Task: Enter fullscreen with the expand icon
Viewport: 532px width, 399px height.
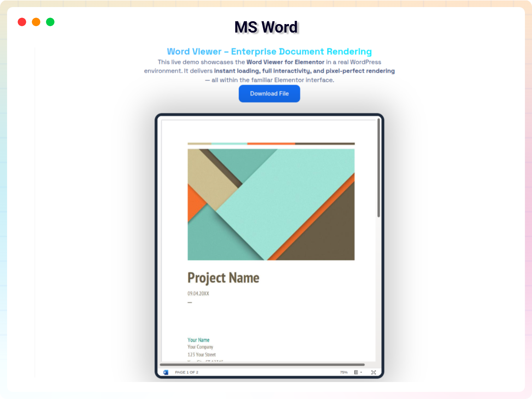Action: point(374,372)
